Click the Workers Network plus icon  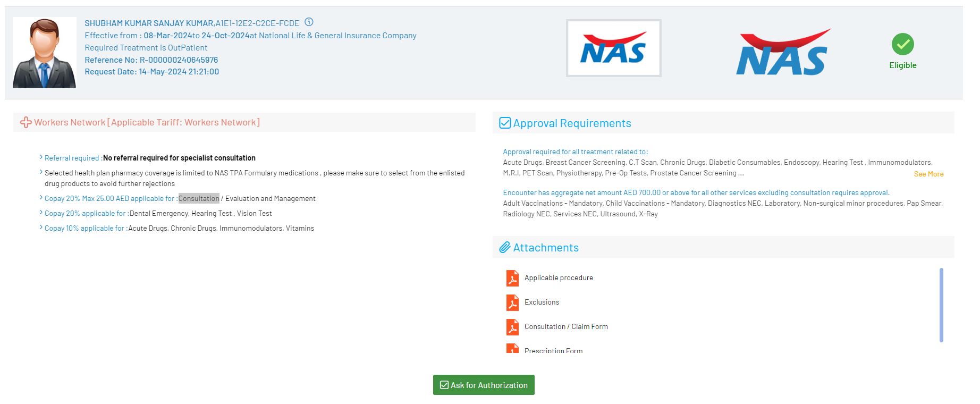pyautogui.click(x=26, y=122)
